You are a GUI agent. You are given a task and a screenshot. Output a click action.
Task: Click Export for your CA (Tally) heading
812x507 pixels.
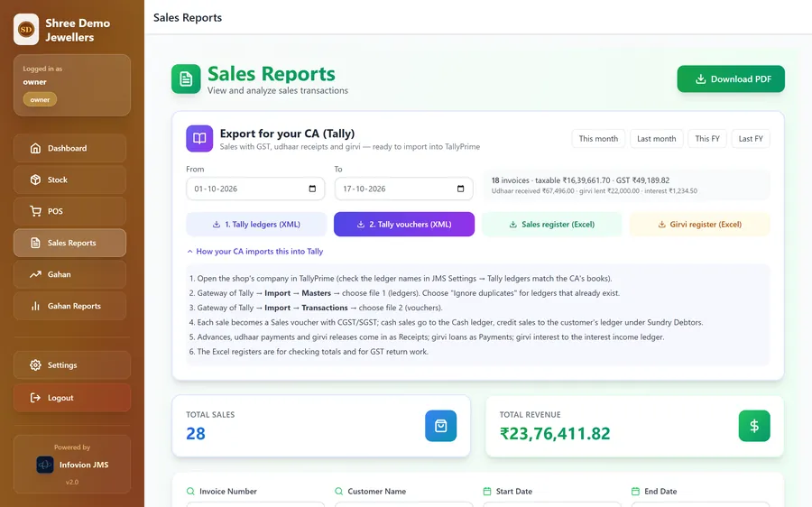click(x=287, y=134)
